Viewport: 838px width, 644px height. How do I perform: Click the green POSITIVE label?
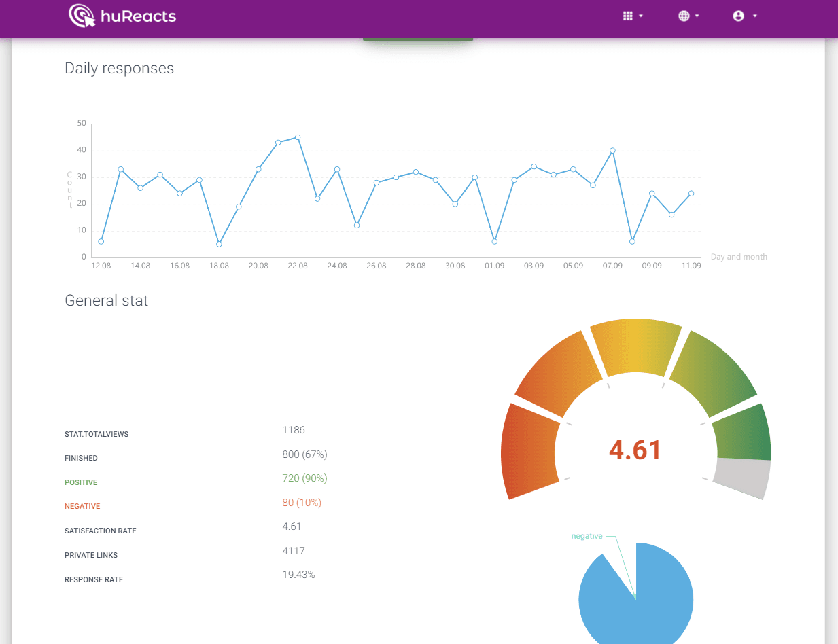(81, 482)
